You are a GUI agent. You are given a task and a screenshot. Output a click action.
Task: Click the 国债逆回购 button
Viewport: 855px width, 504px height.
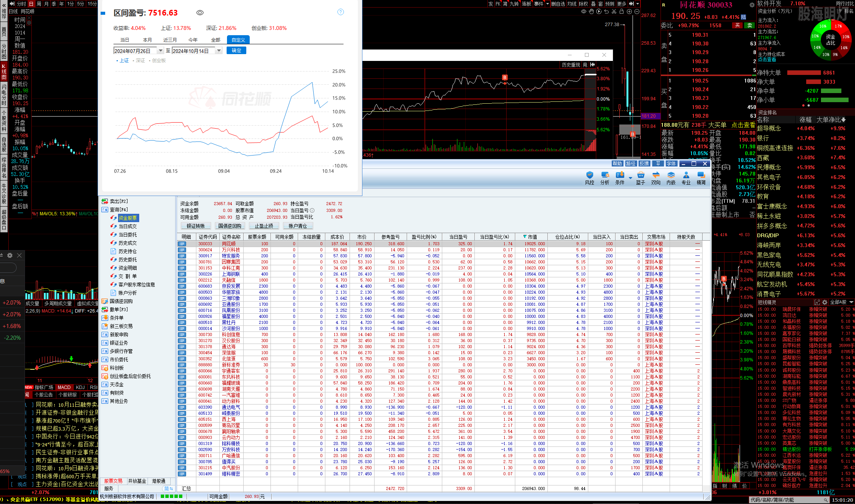pyautogui.click(x=230, y=226)
